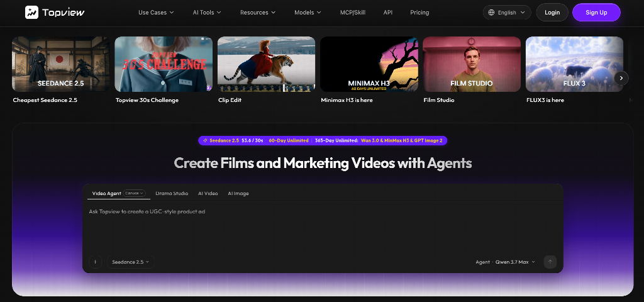Open the Clip Edit caption link
Screen dimensions: 644x302
(x=230, y=100)
